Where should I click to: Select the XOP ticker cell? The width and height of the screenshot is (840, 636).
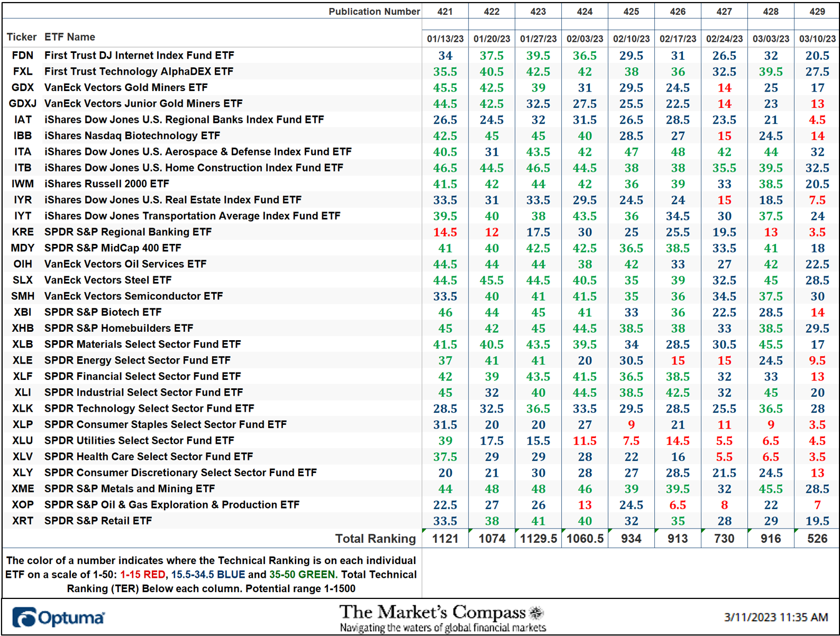pos(23,505)
